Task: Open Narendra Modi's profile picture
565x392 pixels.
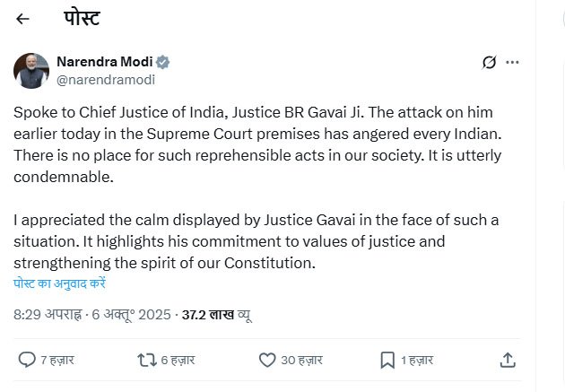Action: (x=31, y=71)
